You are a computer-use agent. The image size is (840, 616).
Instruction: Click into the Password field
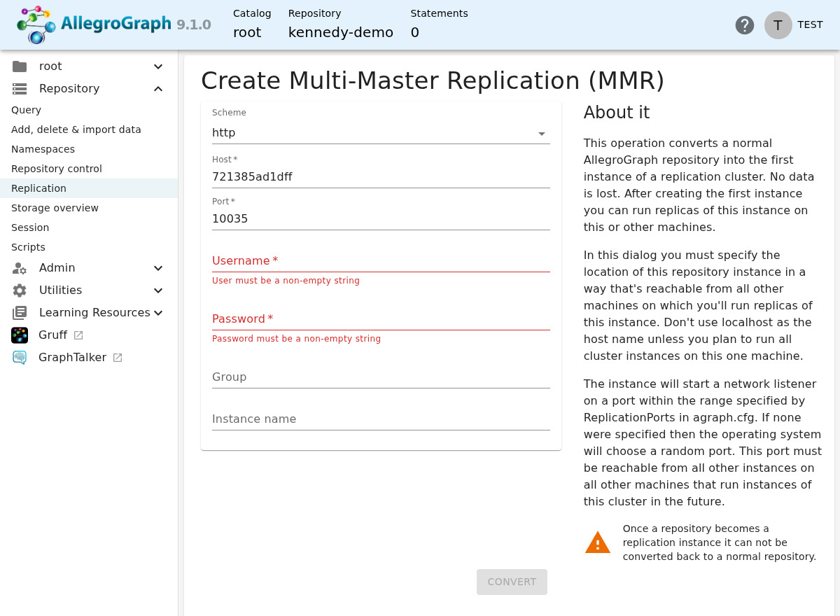tap(381, 318)
